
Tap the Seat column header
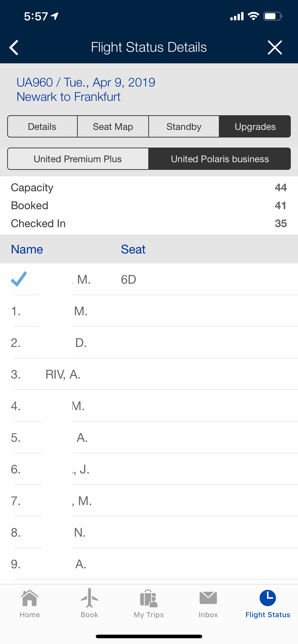[x=133, y=249]
